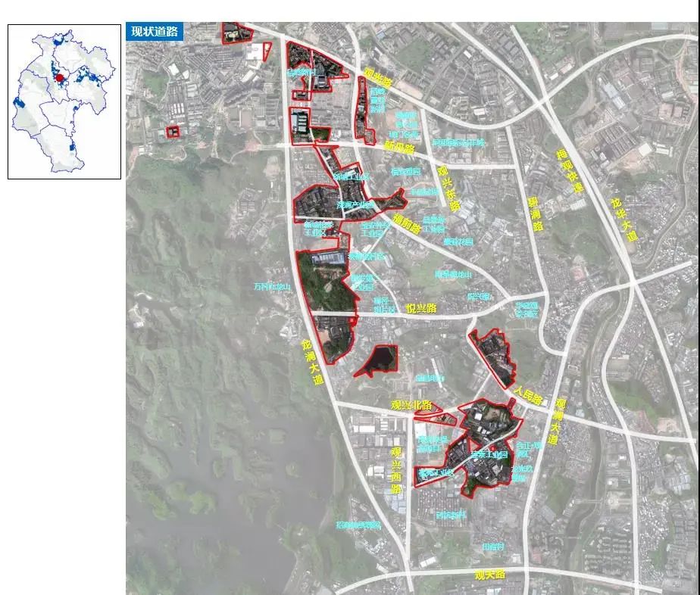The height and width of the screenshot is (595, 700).
Task: Select the 观兴北路 road label
Action: (x=411, y=405)
